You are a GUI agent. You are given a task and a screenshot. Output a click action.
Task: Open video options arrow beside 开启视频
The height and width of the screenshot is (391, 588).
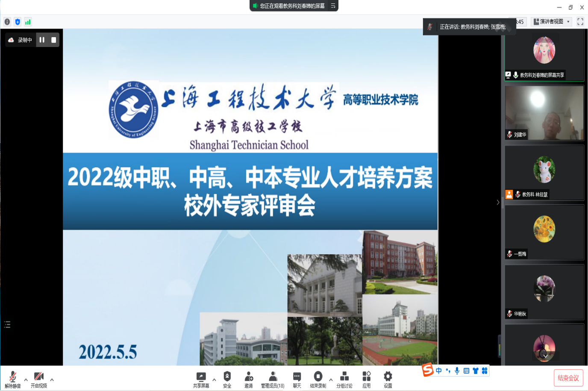pyautogui.click(x=52, y=379)
